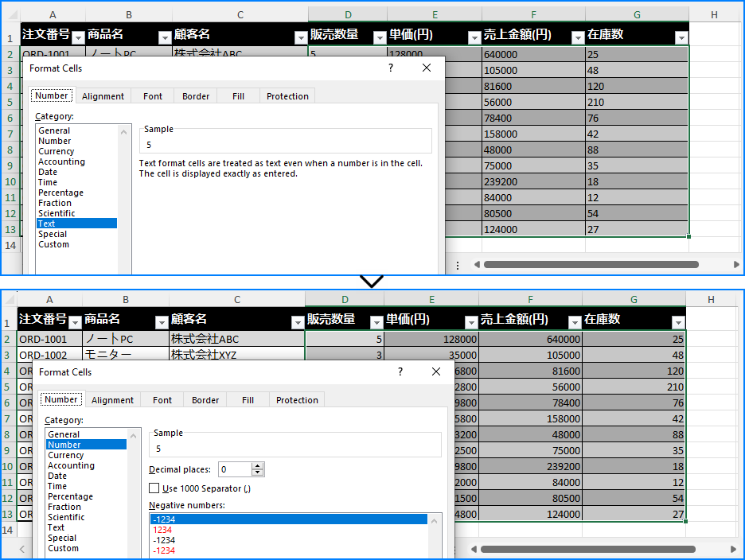The width and height of the screenshot is (745, 560).
Task: Select left-aligned cell 210 in 在庫数 column
Action: coord(637,102)
